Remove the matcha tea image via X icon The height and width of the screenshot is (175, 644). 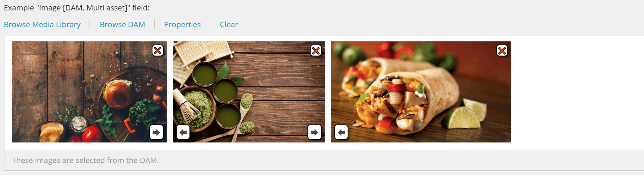(x=316, y=51)
